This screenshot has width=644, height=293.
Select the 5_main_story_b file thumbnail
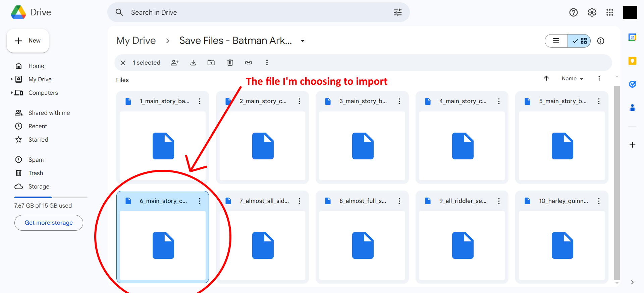point(562,146)
